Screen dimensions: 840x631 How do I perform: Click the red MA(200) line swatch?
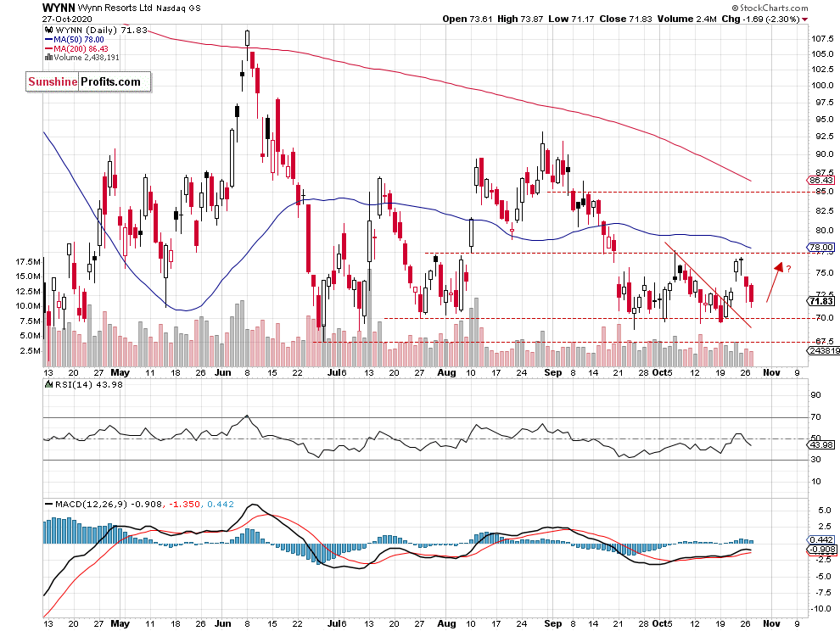(48, 49)
